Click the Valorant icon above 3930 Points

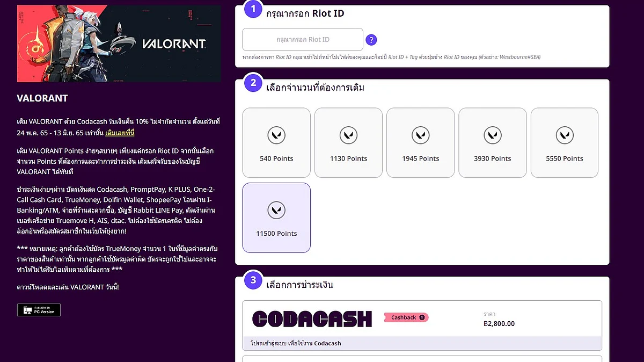coord(493,135)
